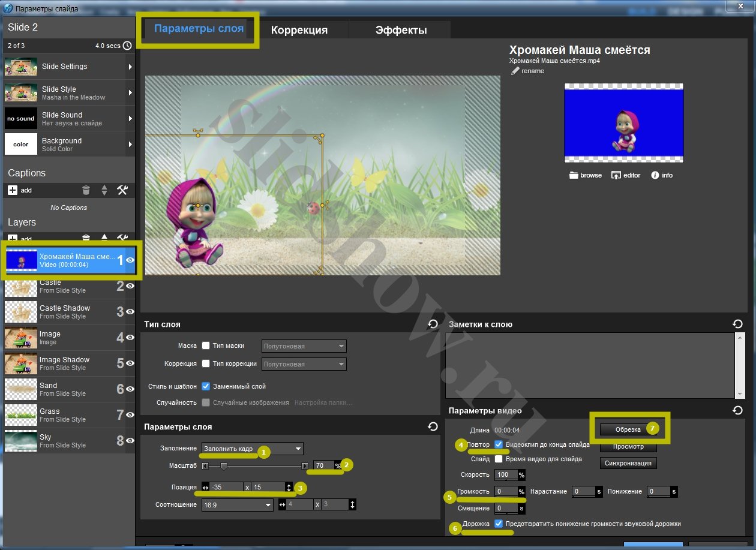756x550 pixels.
Task: Hide the Sky layer
Action: [x=130, y=441]
